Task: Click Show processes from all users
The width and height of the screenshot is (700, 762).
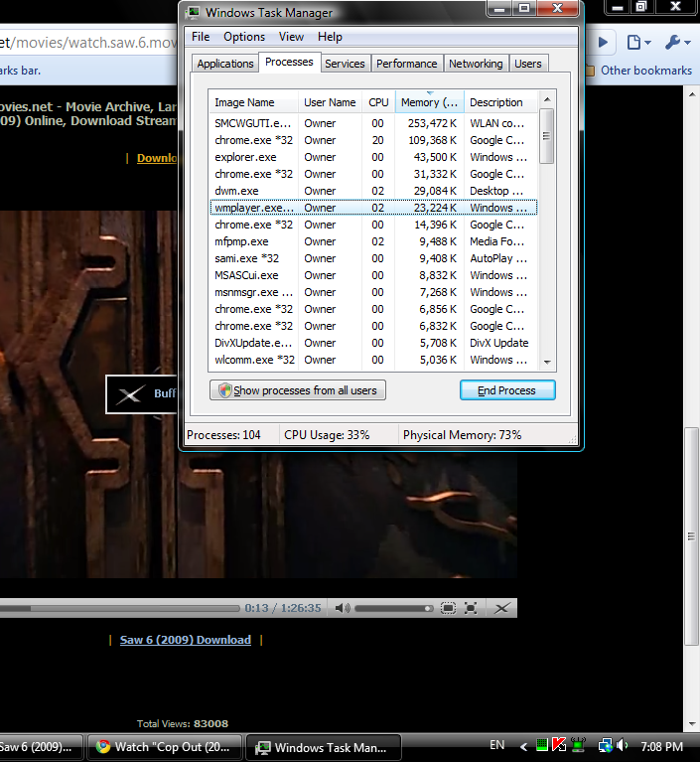Action: point(298,390)
